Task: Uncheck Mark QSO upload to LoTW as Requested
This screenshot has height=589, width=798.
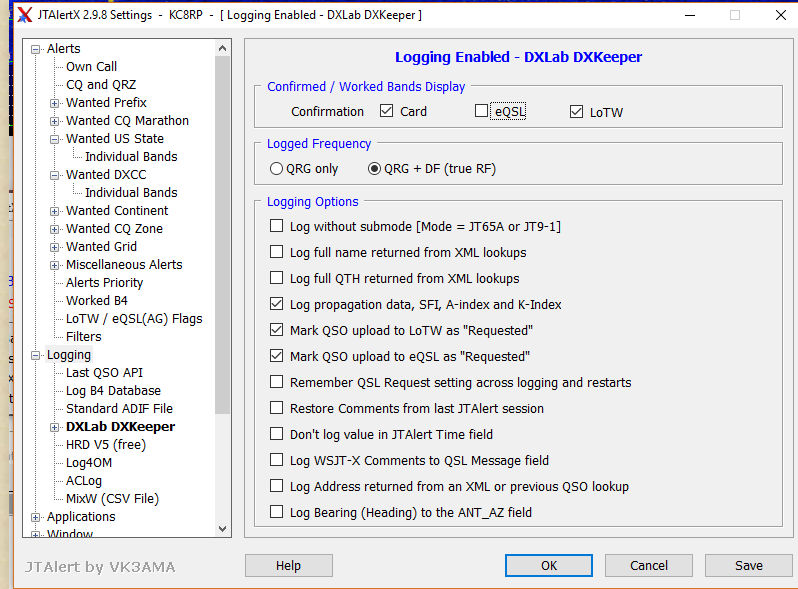Action: [276, 330]
